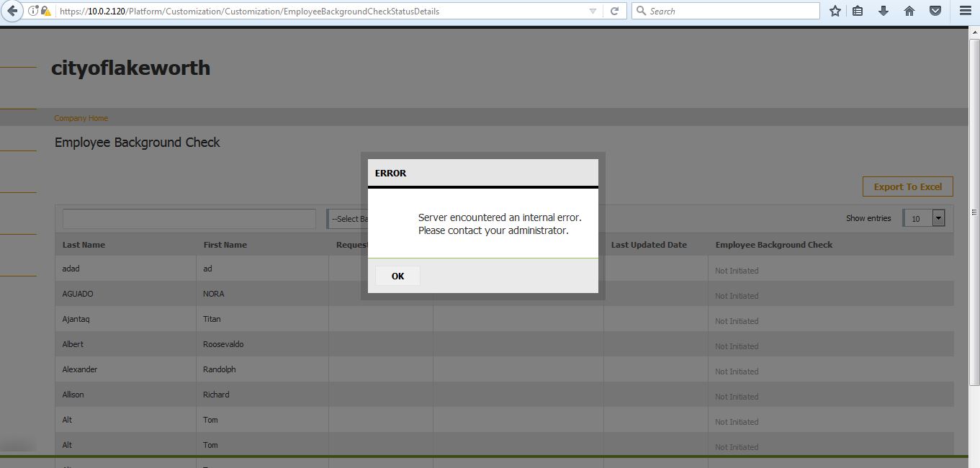Sort table by Last Name header
This screenshot has width=980, height=468.
tap(84, 245)
